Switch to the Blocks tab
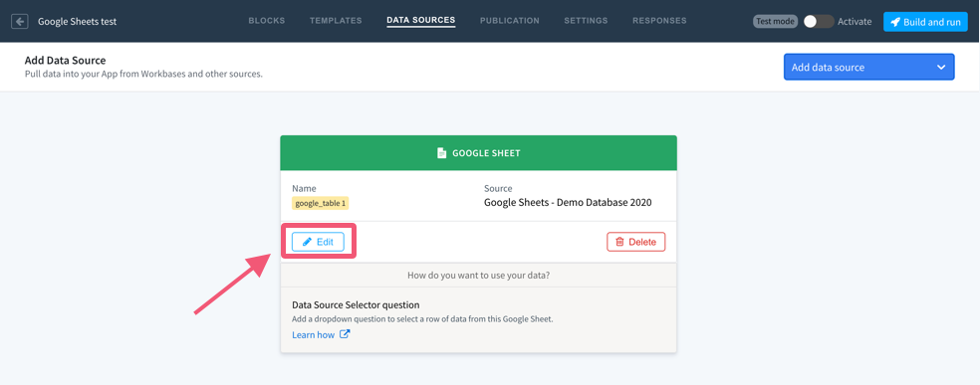The image size is (980, 385). [267, 21]
